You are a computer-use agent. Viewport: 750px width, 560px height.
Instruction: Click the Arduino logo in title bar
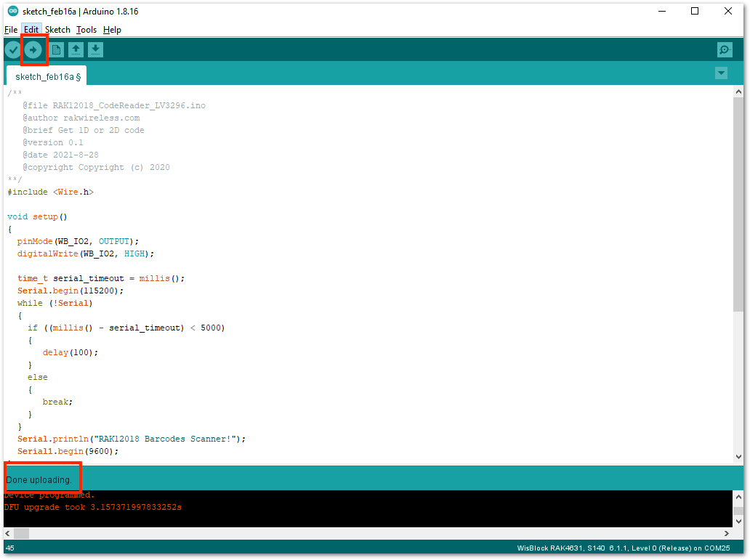[x=13, y=11]
